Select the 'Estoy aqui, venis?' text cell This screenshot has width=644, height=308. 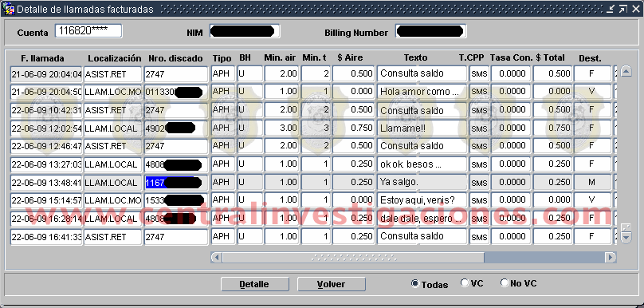tap(422, 200)
